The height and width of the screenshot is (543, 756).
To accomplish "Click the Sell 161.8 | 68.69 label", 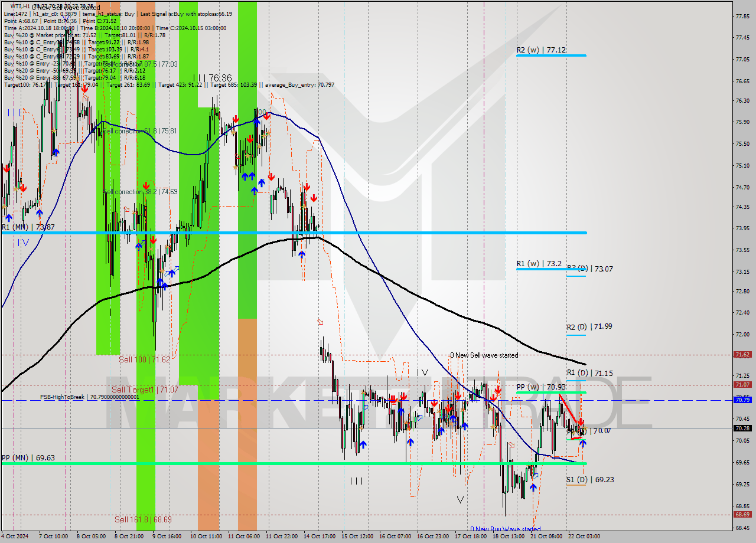I will (x=143, y=519).
